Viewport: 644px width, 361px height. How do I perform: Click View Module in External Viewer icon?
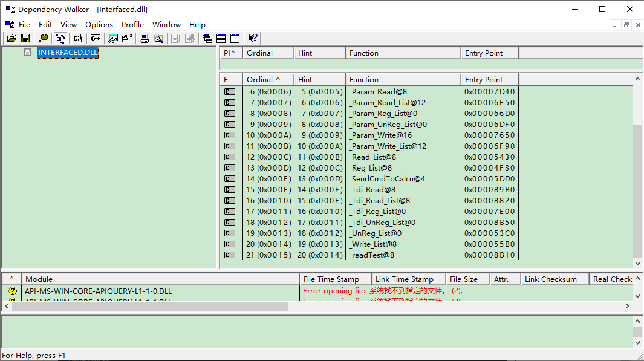(x=113, y=38)
